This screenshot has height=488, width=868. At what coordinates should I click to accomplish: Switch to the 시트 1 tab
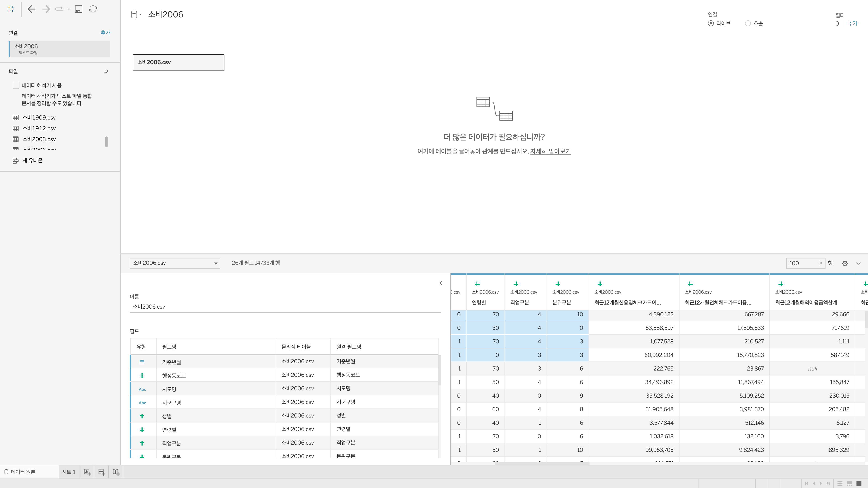point(69,472)
